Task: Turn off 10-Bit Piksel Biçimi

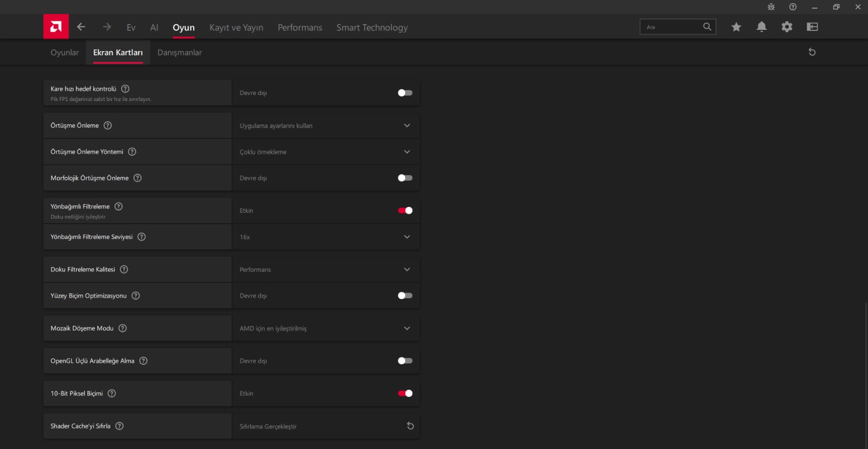Action: tap(405, 394)
